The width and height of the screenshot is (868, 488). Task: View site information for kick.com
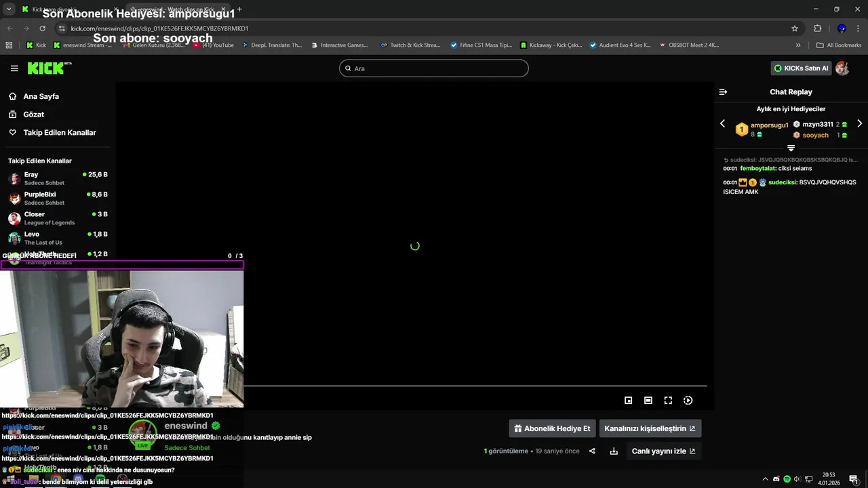click(62, 28)
